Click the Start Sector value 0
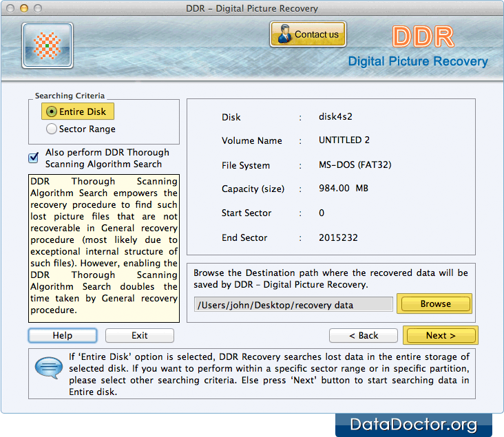 tap(322, 213)
